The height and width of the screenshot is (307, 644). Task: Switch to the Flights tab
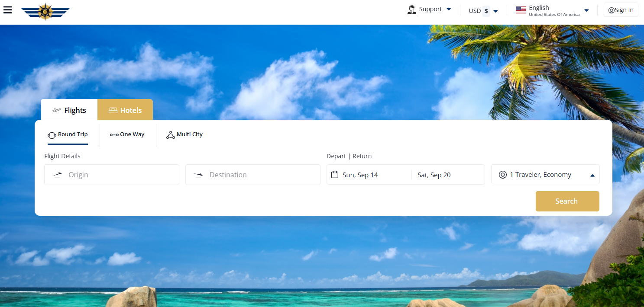[69, 110]
